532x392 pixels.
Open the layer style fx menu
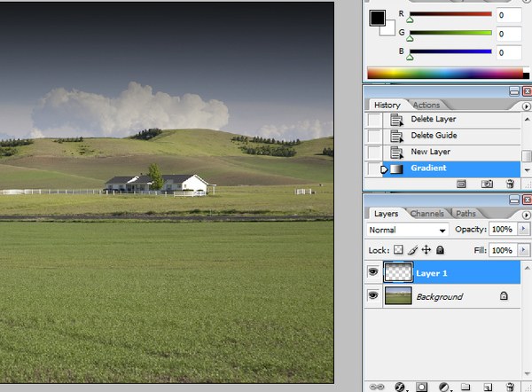click(400, 387)
